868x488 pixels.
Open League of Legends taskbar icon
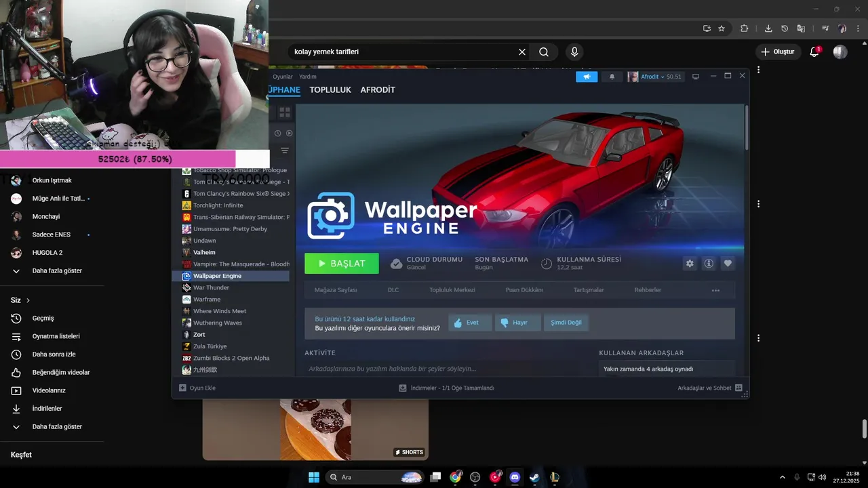[x=554, y=477]
